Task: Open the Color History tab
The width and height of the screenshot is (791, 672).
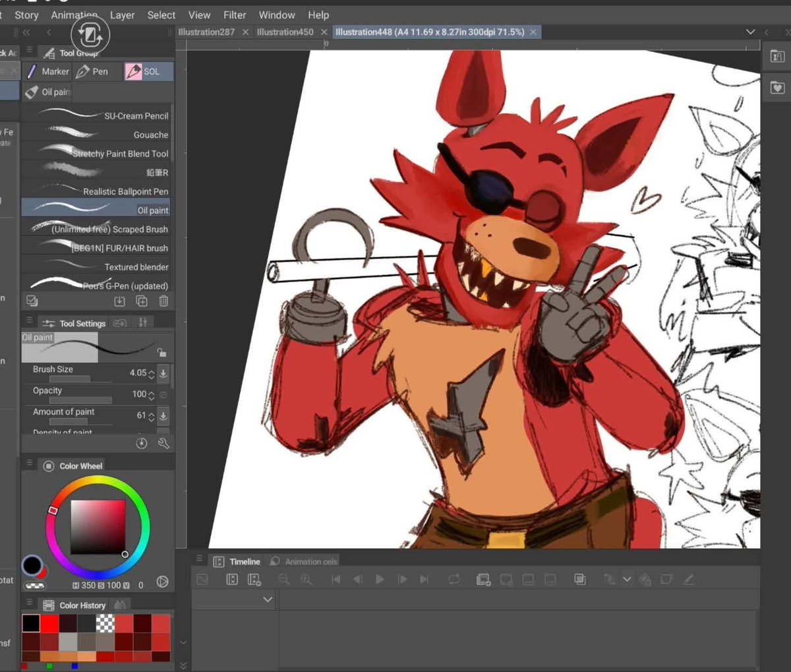Action: pyautogui.click(x=74, y=605)
